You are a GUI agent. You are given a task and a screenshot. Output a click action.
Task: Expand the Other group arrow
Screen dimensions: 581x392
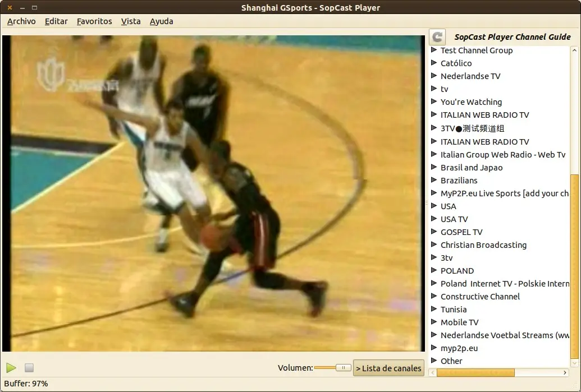[x=434, y=361]
